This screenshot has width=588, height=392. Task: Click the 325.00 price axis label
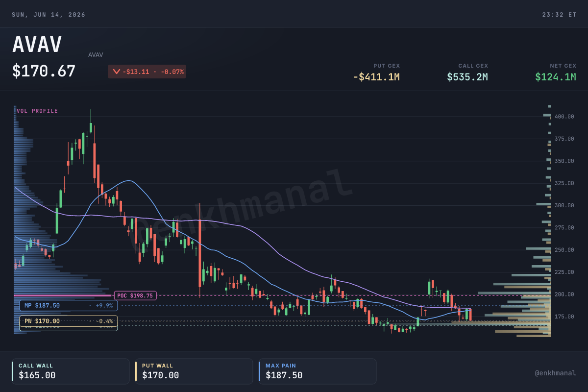point(564,183)
